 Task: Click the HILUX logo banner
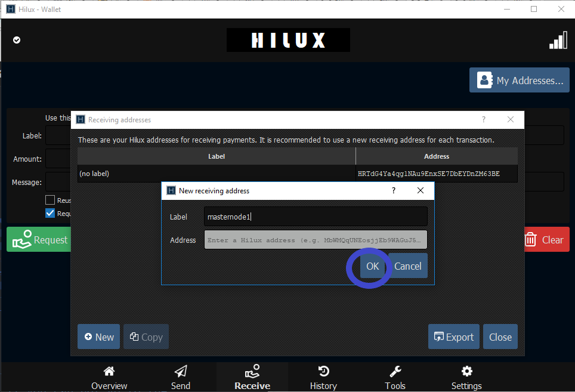288,40
